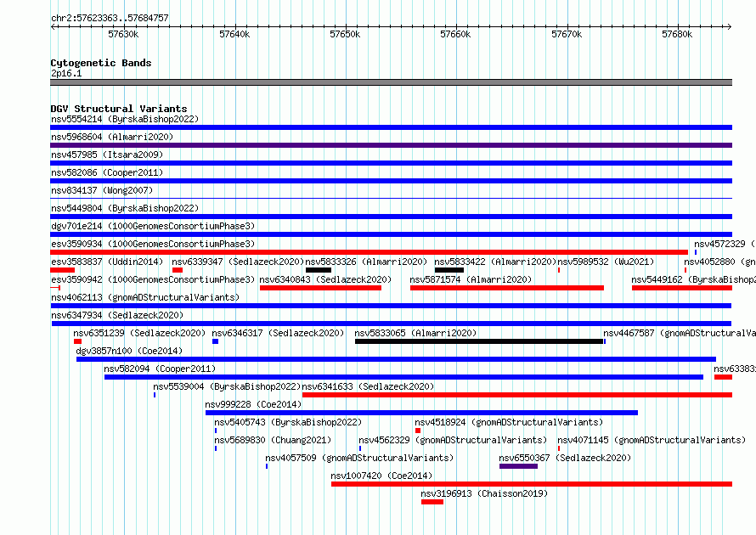Open nsv1007420 (Coe2014) label
The height and width of the screenshot is (535, 756).
tap(381, 476)
